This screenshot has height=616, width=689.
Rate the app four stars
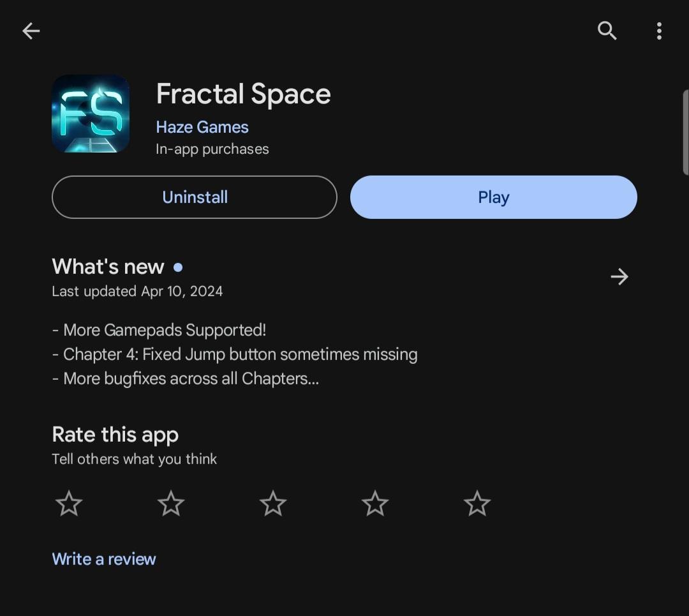[x=375, y=504]
